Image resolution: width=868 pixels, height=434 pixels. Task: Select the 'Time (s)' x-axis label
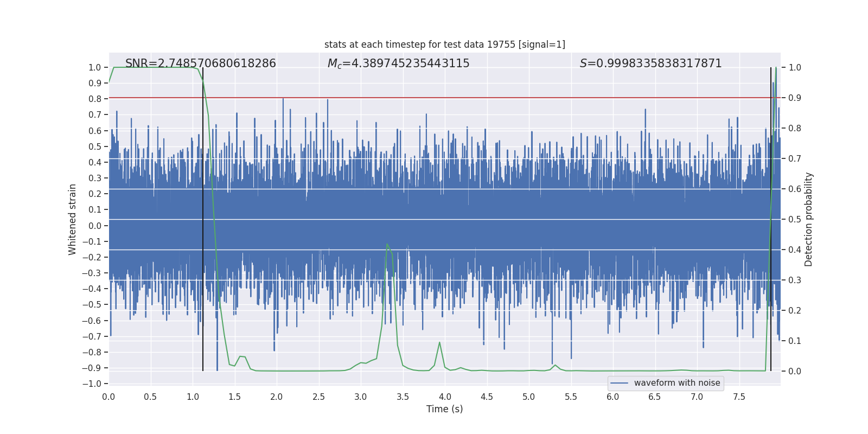point(444,409)
